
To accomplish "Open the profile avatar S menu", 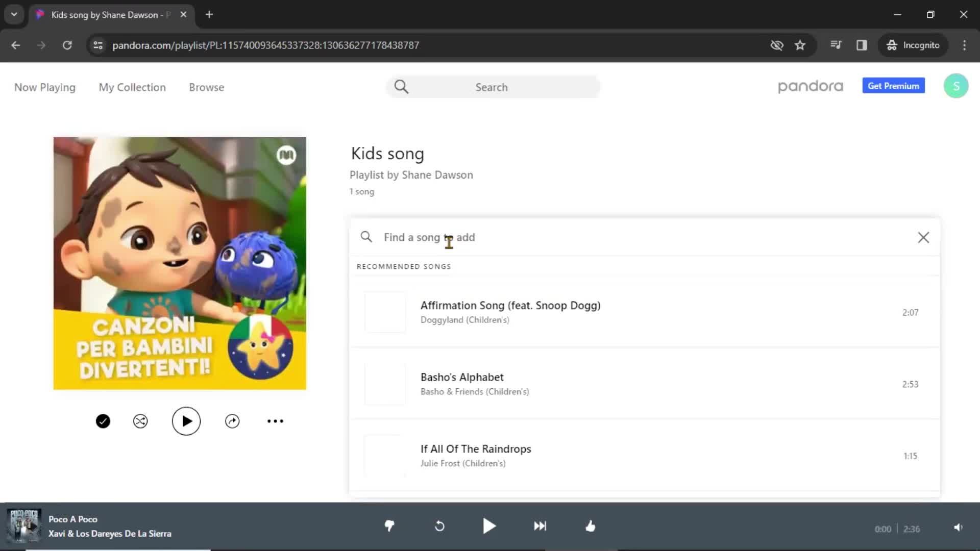I will click(x=956, y=86).
